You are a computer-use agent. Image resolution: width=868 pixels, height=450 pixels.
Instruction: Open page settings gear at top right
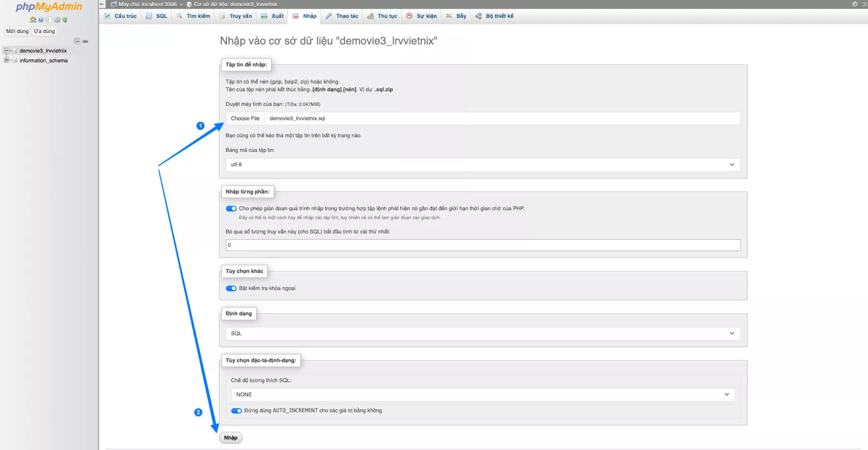pyautogui.click(x=855, y=4)
